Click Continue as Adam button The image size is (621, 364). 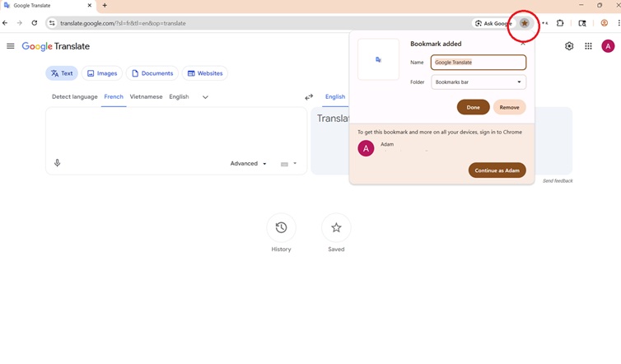click(x=497, y=170)
